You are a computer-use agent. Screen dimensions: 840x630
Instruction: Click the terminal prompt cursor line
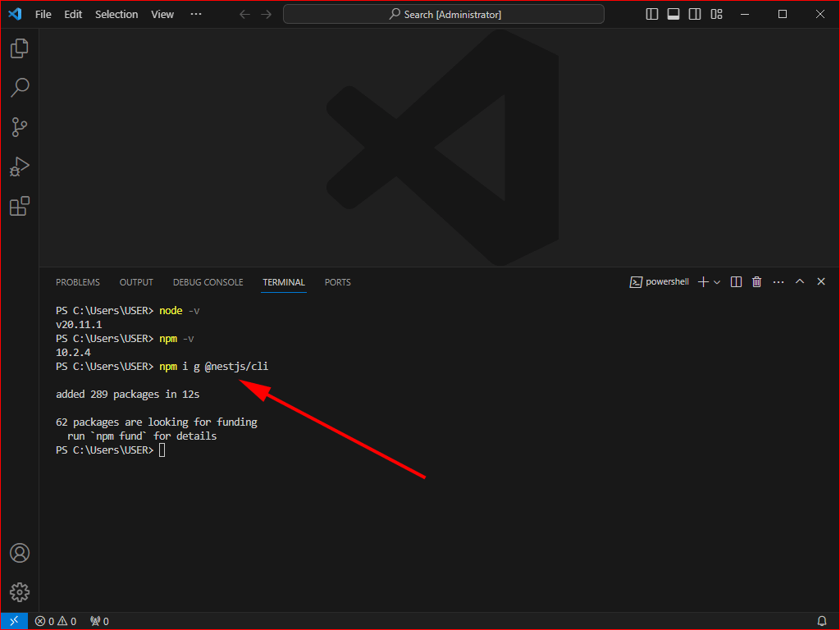111,450
